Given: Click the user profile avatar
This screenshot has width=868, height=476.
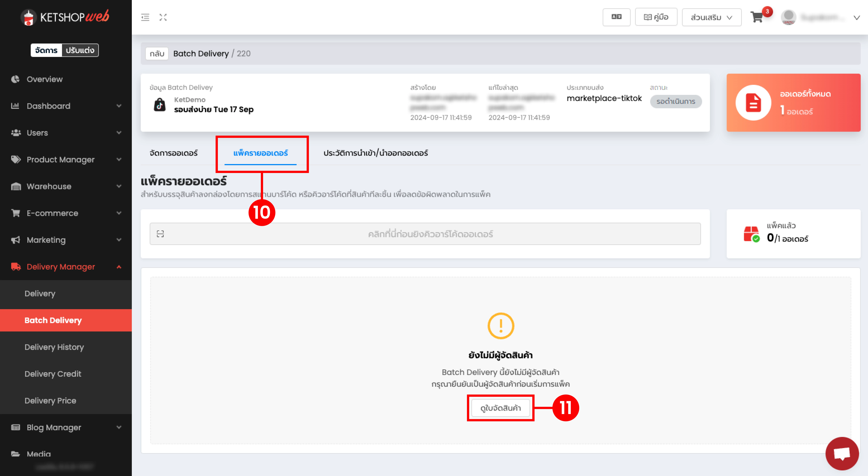Looking at the screenshot, I should (789, 17).
